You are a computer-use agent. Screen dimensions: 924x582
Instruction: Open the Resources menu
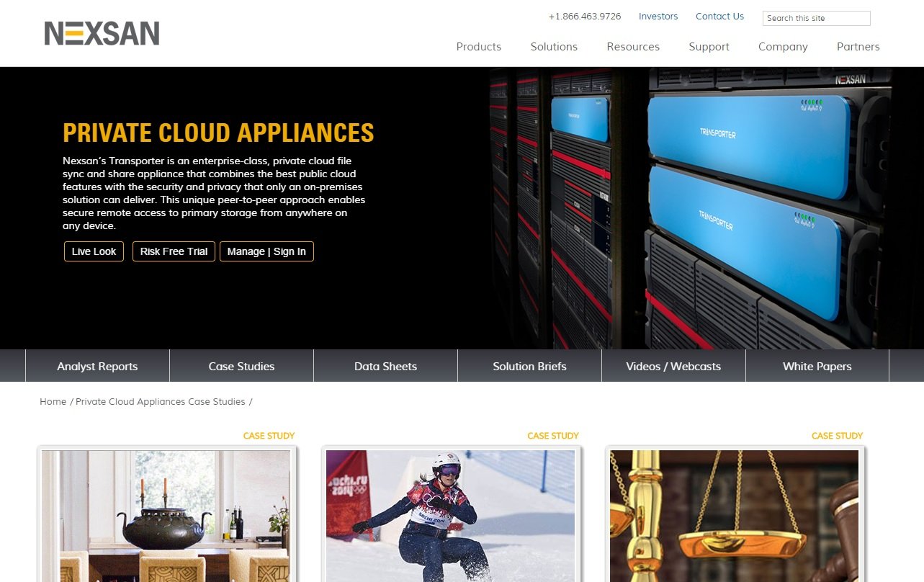633,47
